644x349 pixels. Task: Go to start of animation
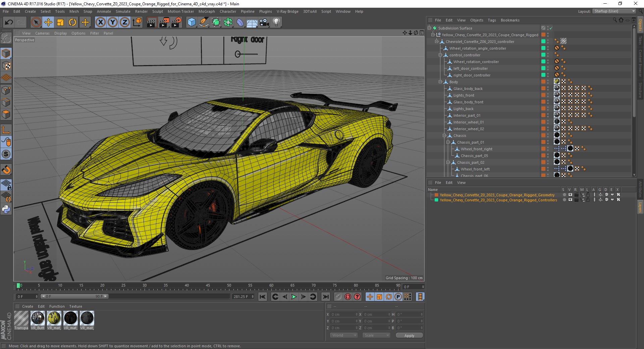263,297
